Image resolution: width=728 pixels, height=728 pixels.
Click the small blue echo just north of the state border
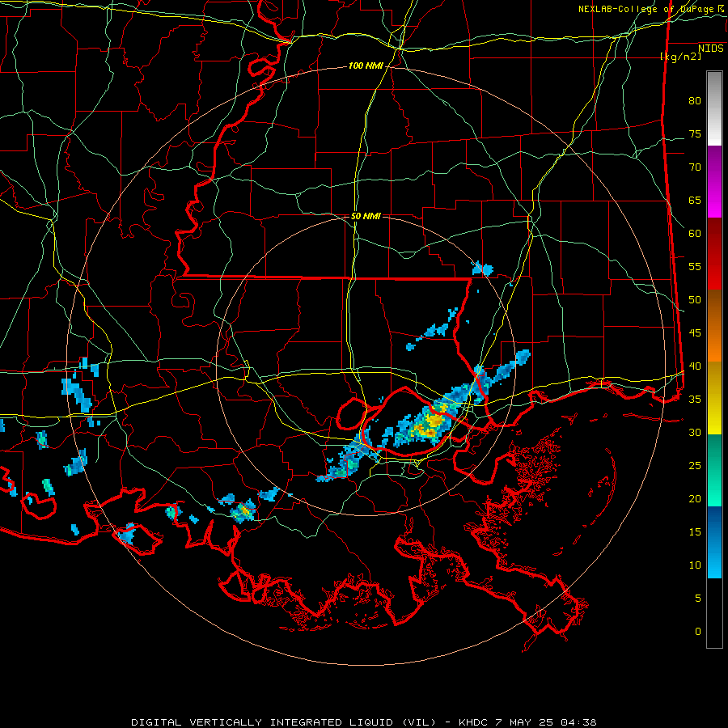[482, 269]
